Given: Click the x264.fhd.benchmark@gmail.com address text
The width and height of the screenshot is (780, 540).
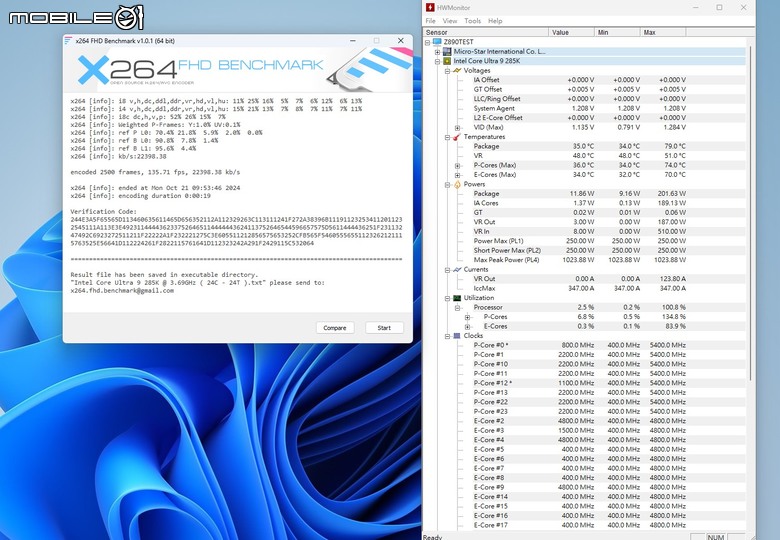Looking at the screenshot, I should 122,291.
